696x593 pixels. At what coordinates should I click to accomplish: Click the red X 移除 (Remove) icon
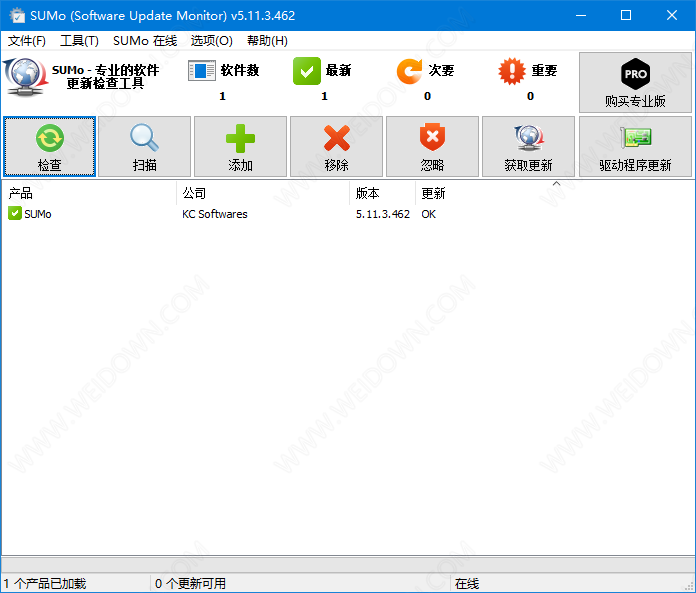pos(336,138)
